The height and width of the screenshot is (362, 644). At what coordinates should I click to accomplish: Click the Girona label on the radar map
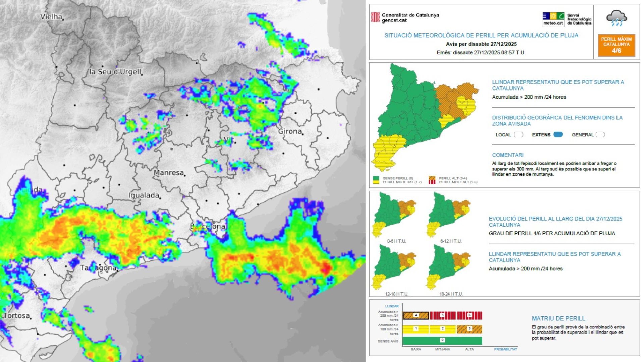coord(290,131)
